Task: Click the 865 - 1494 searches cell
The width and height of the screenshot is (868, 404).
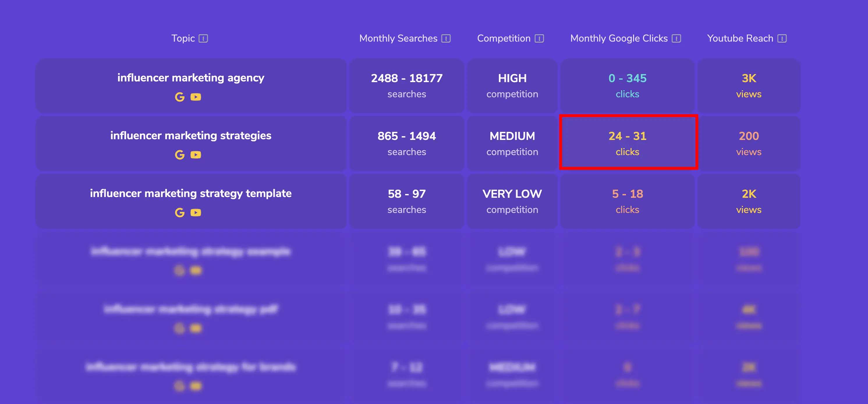Action: (406, 143)
